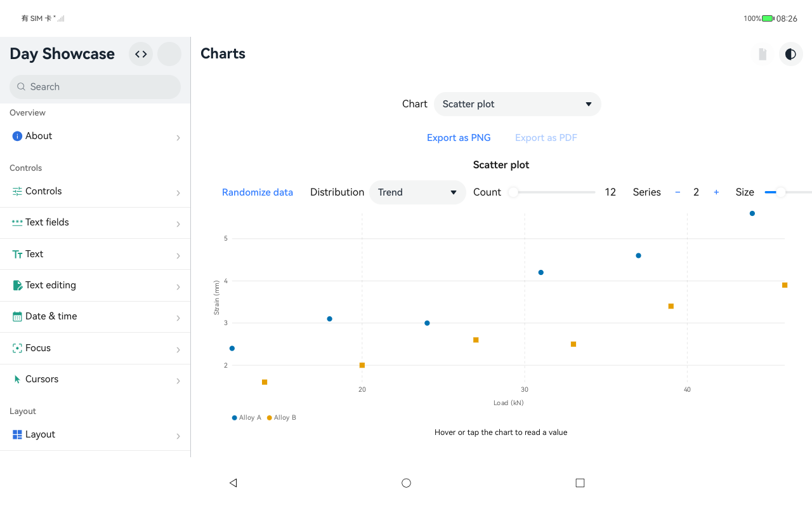Tap the Android home circle button
Viewport: 812px width, 508px height.
[x=406, y=483]
